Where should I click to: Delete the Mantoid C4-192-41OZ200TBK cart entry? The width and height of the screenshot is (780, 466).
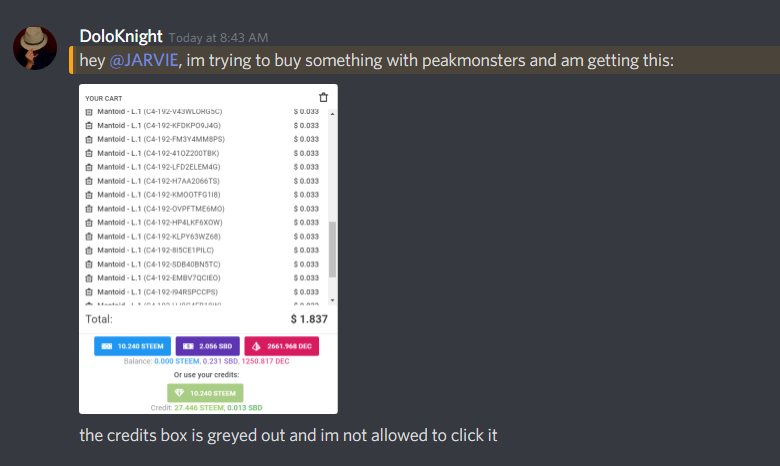(x=89, y=154)
